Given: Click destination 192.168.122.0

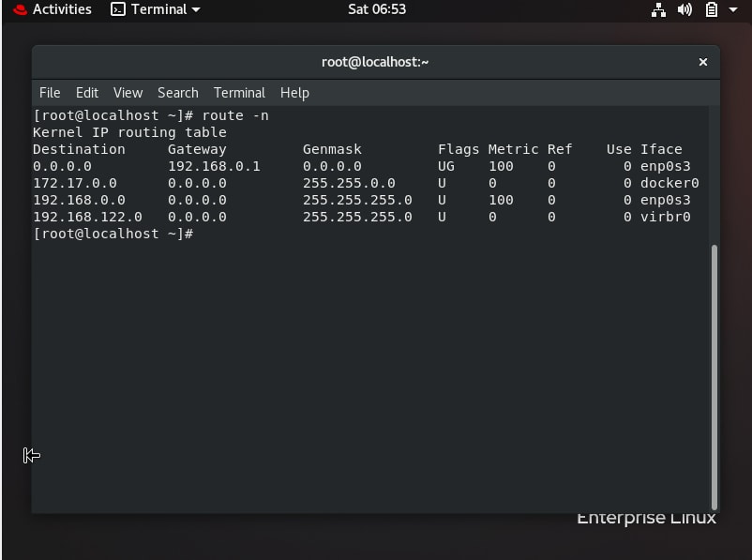Looking at the screenshot, I should coord(87,217).
